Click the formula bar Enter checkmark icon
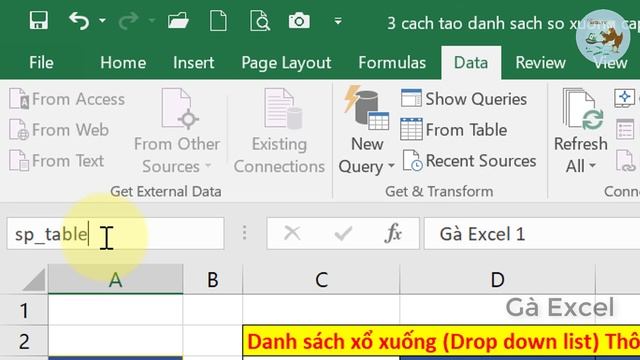Image resolution: width=640 pixels, height=360 pixels. [x=343, y=234]
